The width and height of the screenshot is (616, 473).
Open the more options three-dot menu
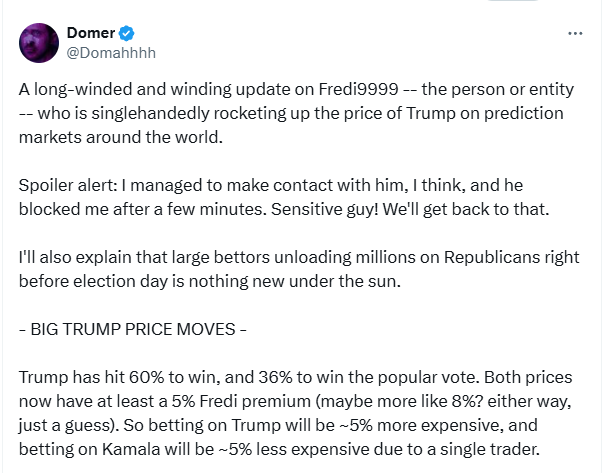click(x=575, y=33)
